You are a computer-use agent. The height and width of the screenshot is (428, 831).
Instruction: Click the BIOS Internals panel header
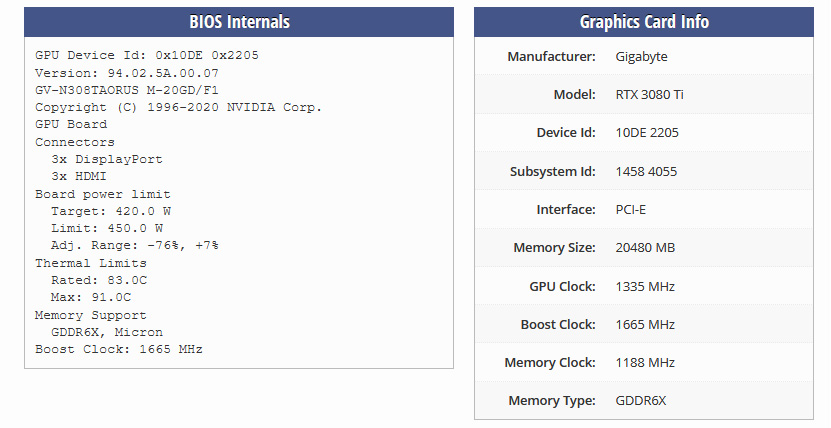tap(239, 22)
